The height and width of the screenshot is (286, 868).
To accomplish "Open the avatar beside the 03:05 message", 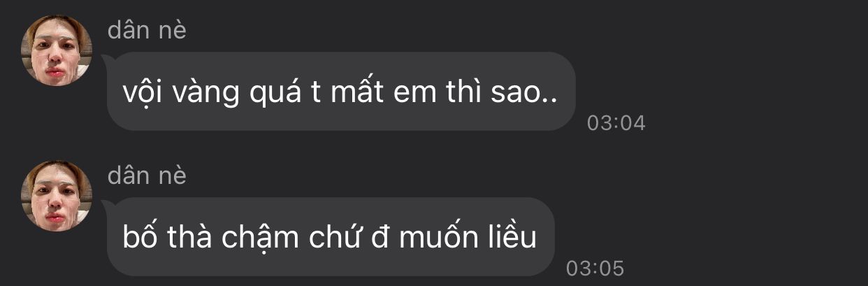I will coord(57,196).
